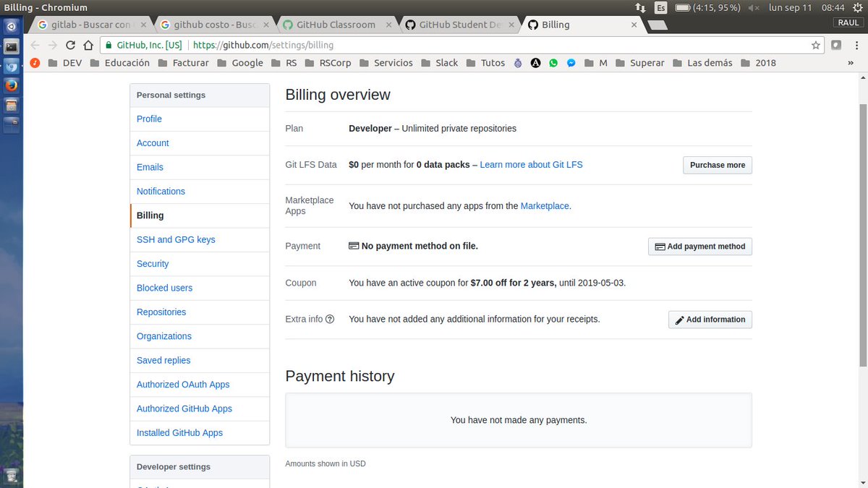Viewport: 868px width, 488px height.
Task: Open Saved replies settings
Action: click(163, 360)
